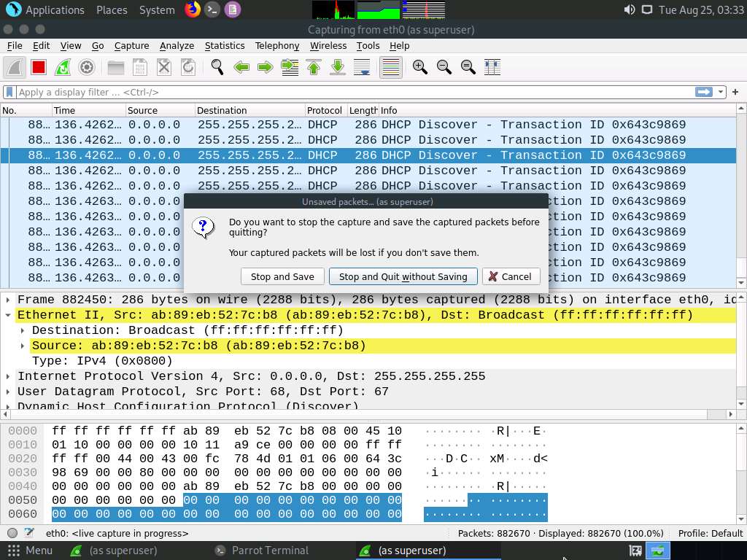The height and width of the screenshot is (560, 747).
Task: Click the packet list vertical scrollbar
Action: pos(741,195)
